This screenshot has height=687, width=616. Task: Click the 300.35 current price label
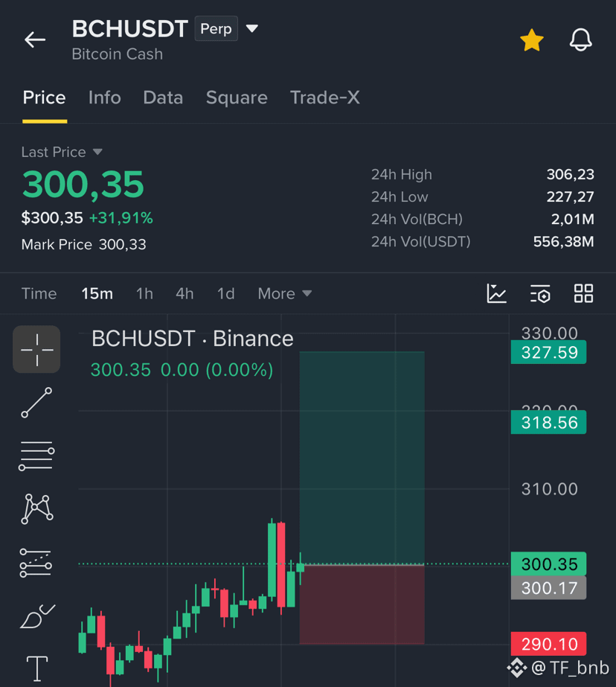[x=548, y=564]
